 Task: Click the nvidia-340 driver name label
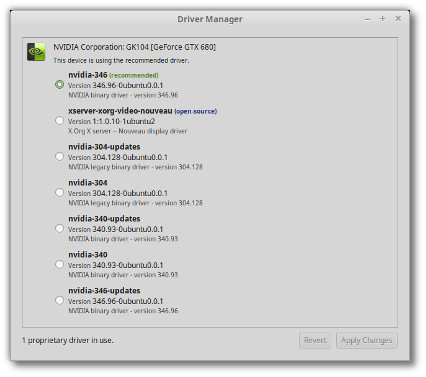point(88,255)
